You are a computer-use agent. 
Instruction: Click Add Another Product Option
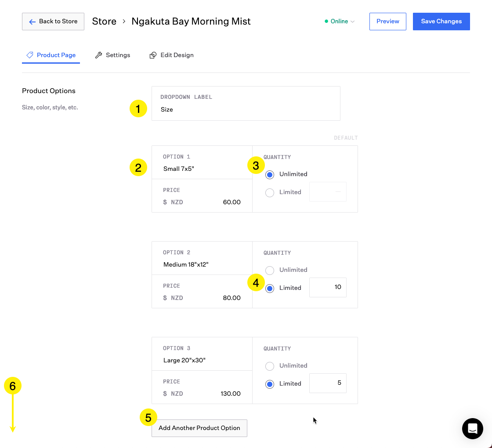pos(199,428)
